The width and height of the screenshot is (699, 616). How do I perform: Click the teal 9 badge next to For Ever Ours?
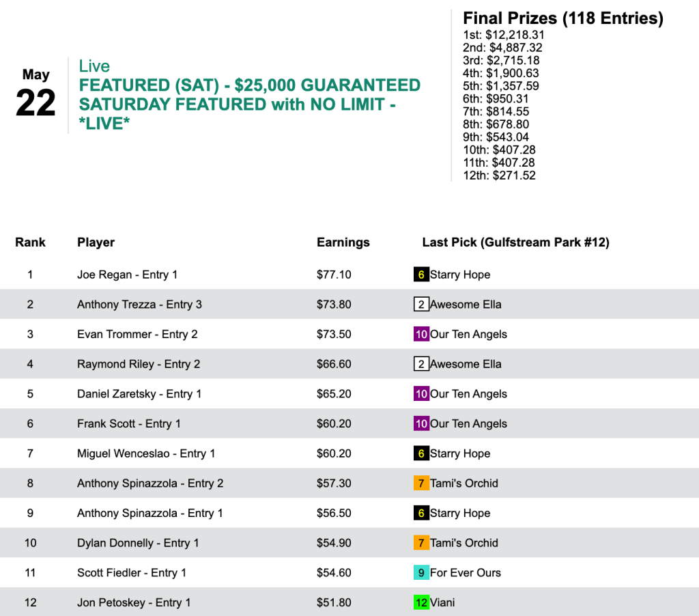tap(421, 572)
